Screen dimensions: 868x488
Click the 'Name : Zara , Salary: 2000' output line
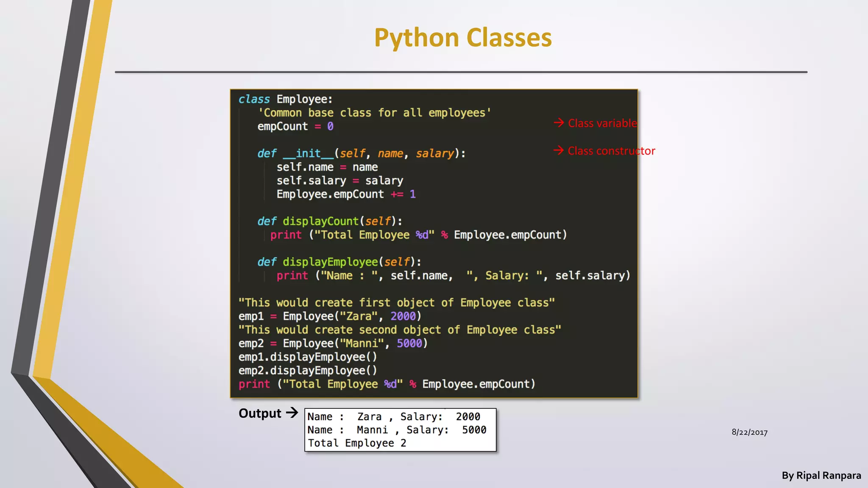coord(394,417)
